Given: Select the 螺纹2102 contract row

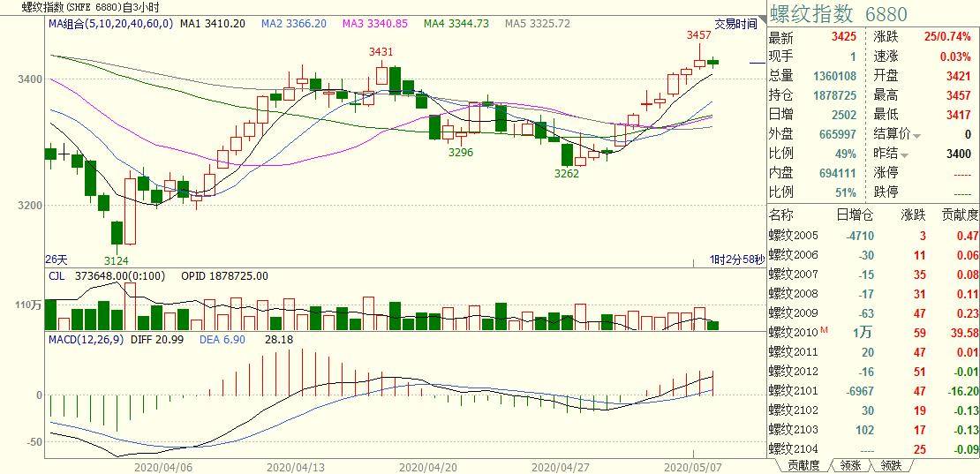Looking at the screenshot, I should pos(873,410).
